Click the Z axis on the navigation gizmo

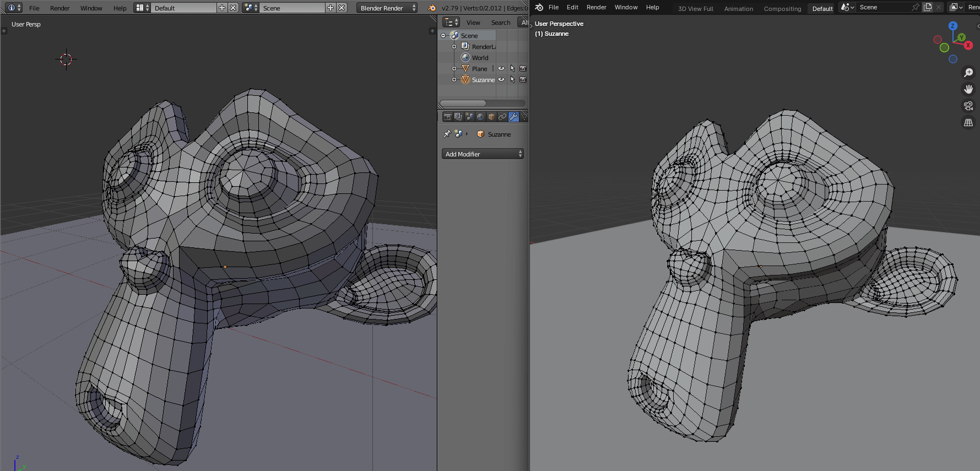952,26
